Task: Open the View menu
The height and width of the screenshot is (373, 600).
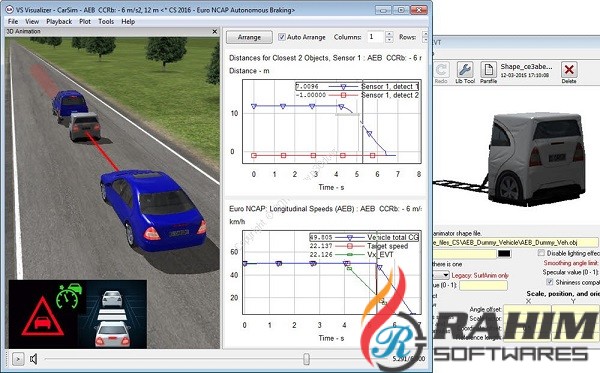Action: click(32, 21)
